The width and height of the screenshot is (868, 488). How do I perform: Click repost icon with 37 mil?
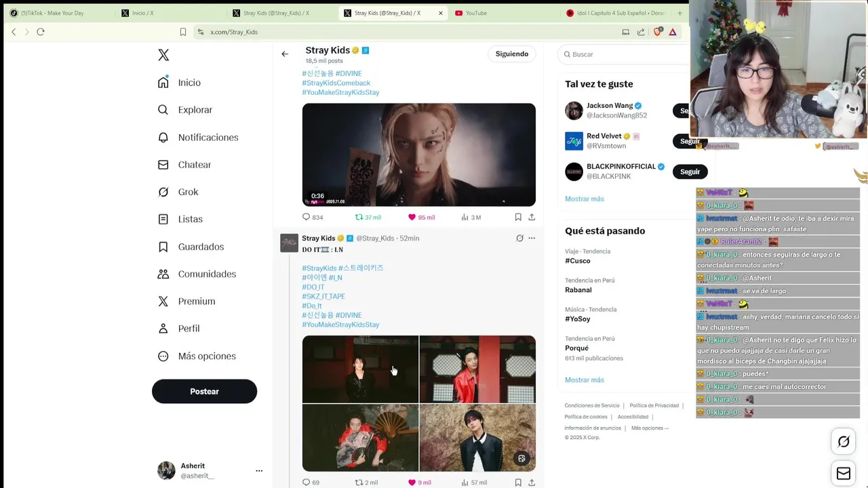tap(359, 217)
